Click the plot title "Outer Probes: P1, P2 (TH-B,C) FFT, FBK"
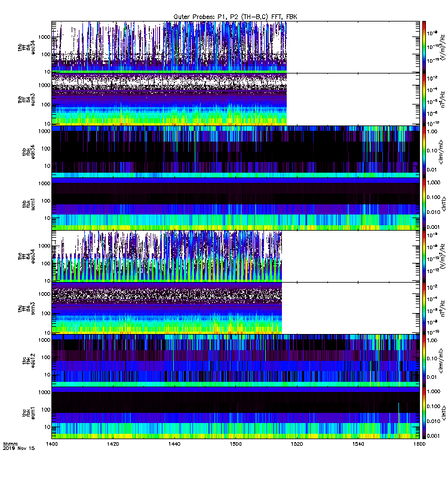Viewport: 448px width, 478px height. point(235,17)
